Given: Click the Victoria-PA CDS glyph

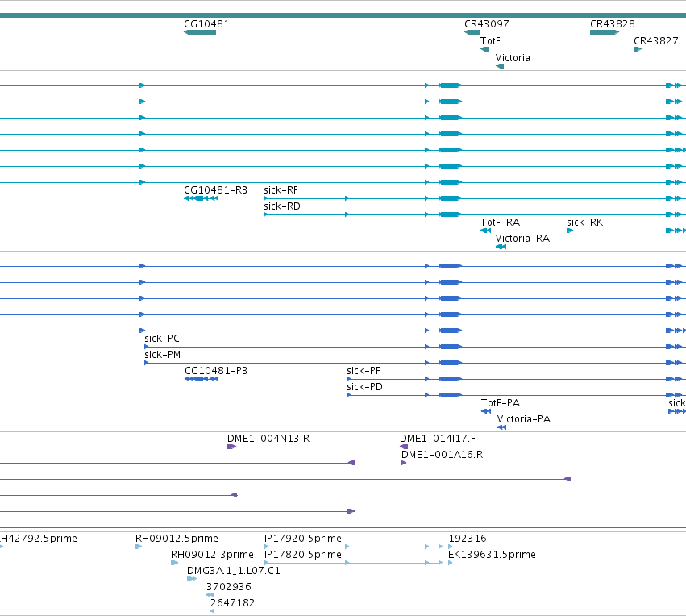Looking at the screenshot, I should click(x=502, y=427).
